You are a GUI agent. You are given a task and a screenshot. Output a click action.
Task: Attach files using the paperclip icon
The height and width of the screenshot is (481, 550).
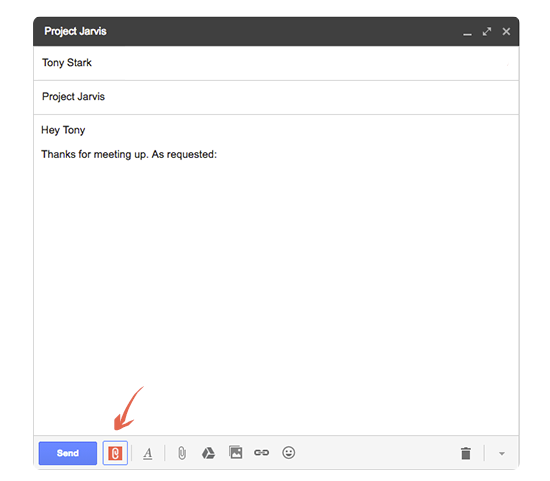[182, 453]
